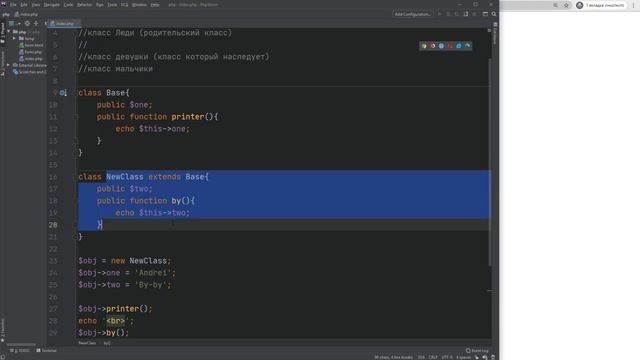The height and width of the screenshot is (360, 640).
Task: Open the Code menu
Action: (69, 4)
